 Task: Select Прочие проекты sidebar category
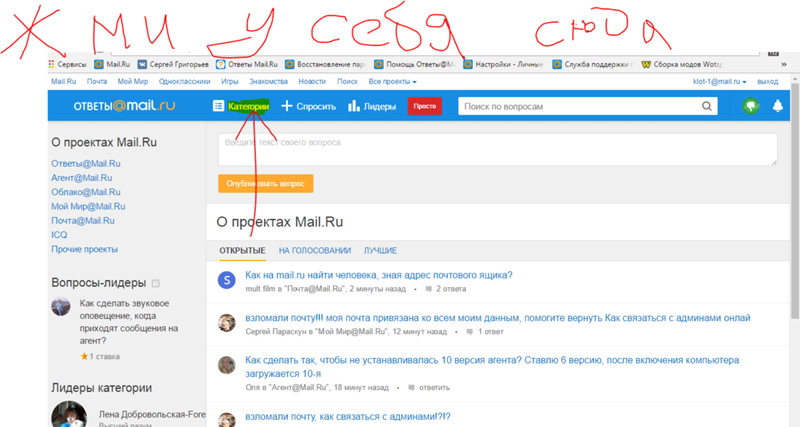coord(84,249)
